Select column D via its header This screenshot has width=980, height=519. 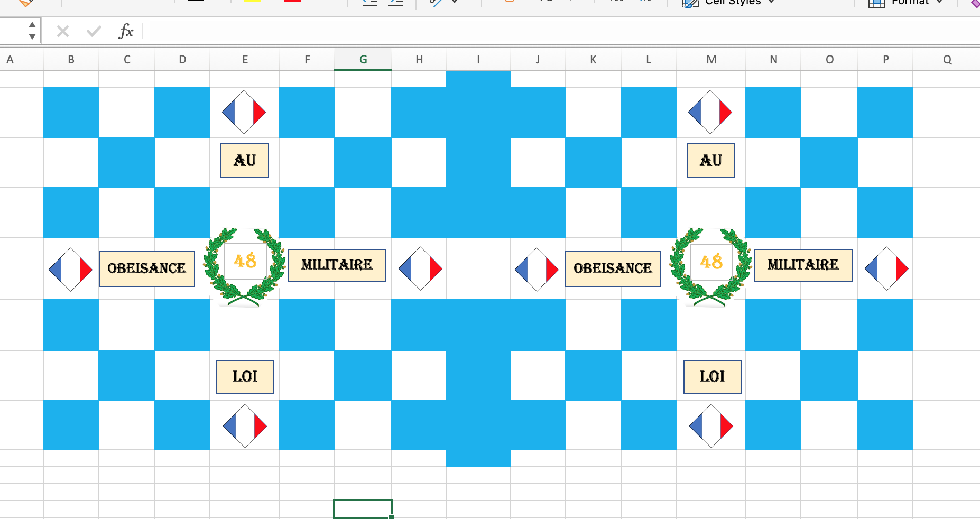click(182, 60)
